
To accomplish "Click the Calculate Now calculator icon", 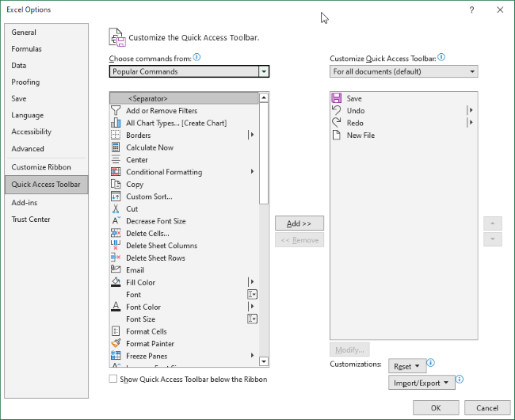I will point(116,147).
